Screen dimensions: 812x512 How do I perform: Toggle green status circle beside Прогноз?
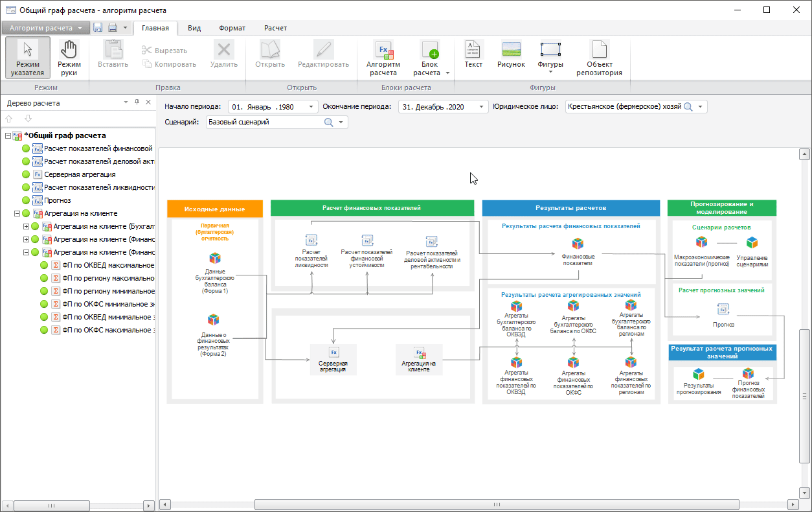coord(27,200)
